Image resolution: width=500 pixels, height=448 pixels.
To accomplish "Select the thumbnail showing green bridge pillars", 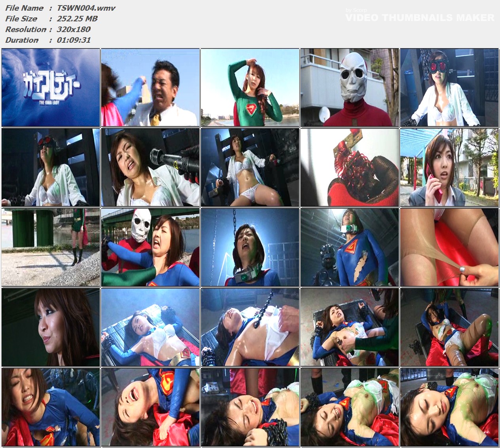I will pyautogui.click(x=51, y=247).
